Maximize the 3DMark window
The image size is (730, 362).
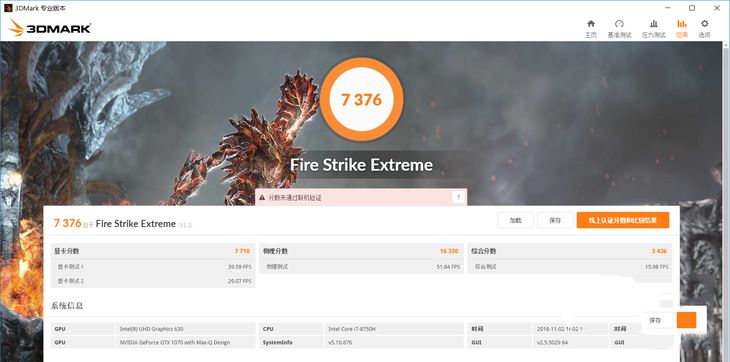click(692, 8)
